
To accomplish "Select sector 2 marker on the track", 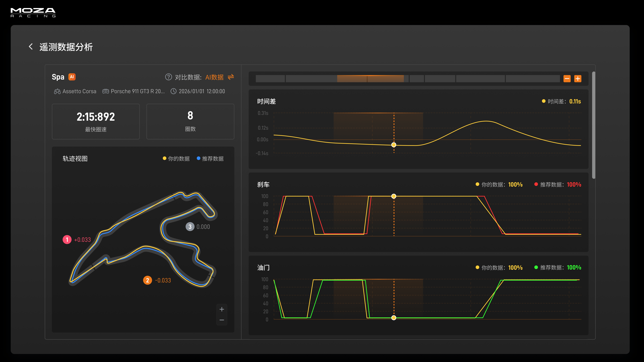I will tap(147, 280).
